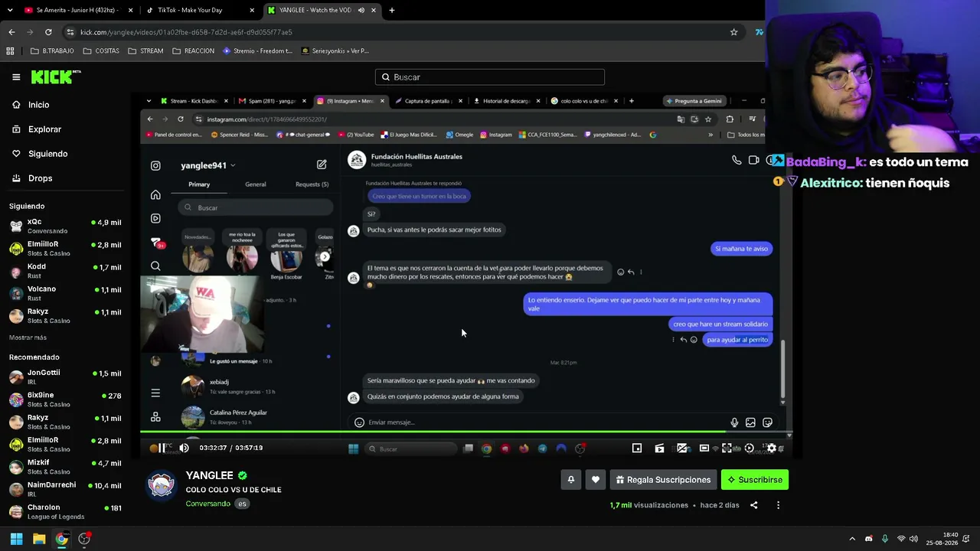Go back in the browser
This screenshot has width=980, height=551.
pos(11,32)
